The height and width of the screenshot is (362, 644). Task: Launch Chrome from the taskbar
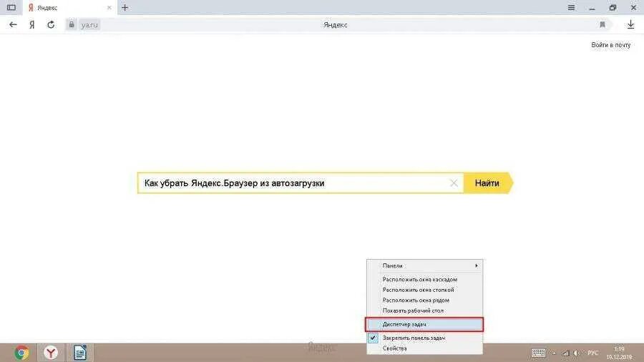tap(21, 353)
